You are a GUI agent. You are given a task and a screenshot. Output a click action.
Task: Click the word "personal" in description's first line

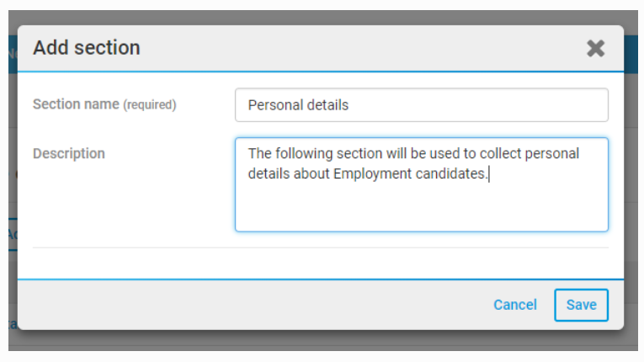pyautogui.click(x=554, y=153)
